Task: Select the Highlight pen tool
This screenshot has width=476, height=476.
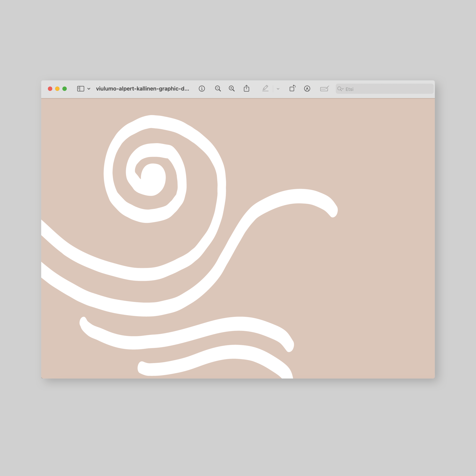Action: click(265, 88)
